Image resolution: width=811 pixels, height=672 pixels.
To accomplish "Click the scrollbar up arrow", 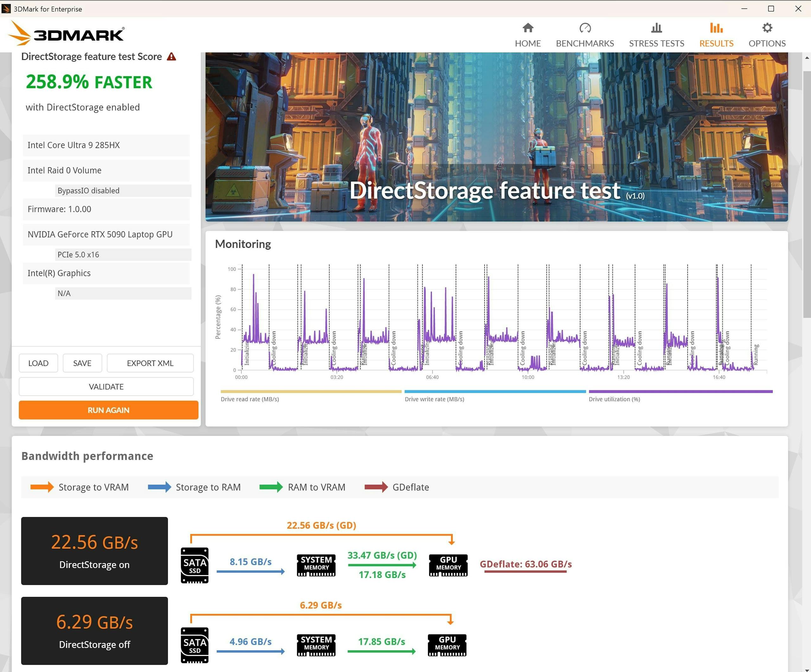I will [807, 58].
